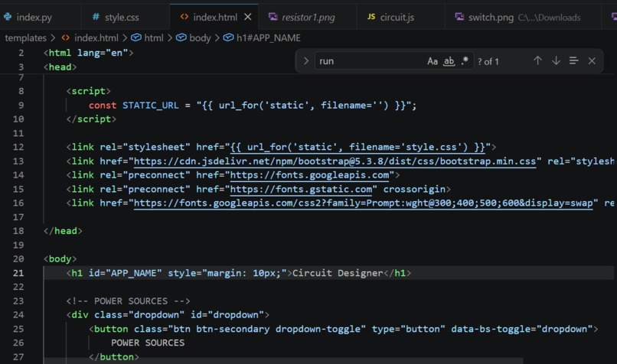
Task: Click the image icon on switch.png tab
Action: tap(459, 17)
